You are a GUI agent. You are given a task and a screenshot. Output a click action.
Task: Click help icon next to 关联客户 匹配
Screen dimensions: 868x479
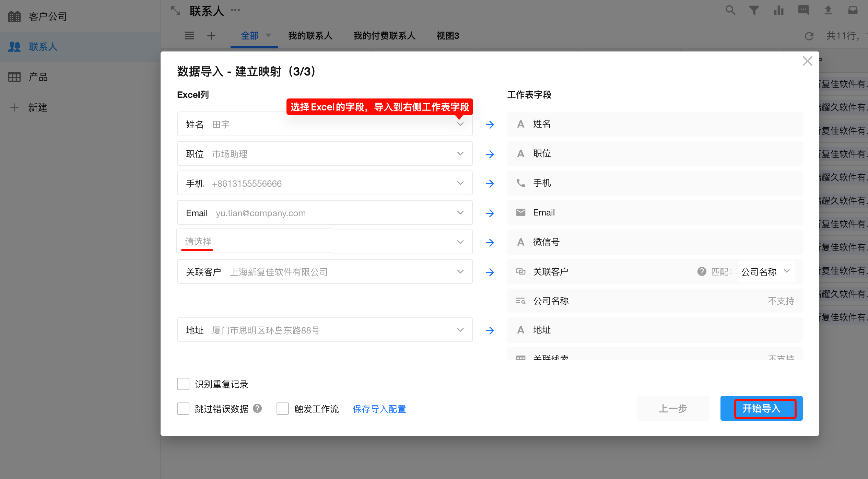tap(702, 271)
